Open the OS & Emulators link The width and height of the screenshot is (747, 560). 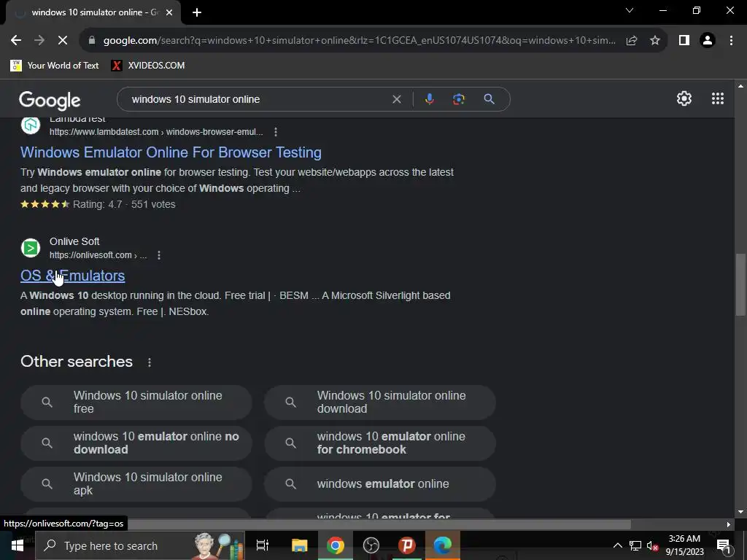[x=72, y=276]
